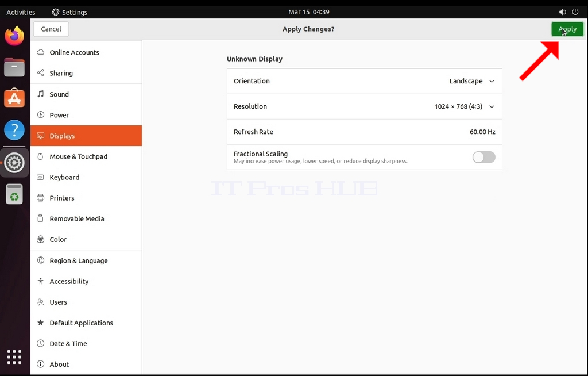
Task: Click the Power lightning icon
Action: point(41,114)
